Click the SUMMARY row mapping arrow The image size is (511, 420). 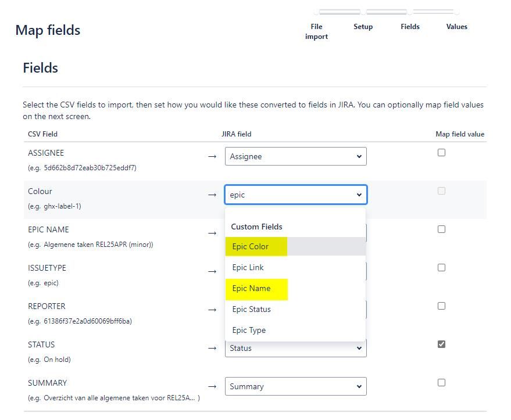[x=212, y=386]
